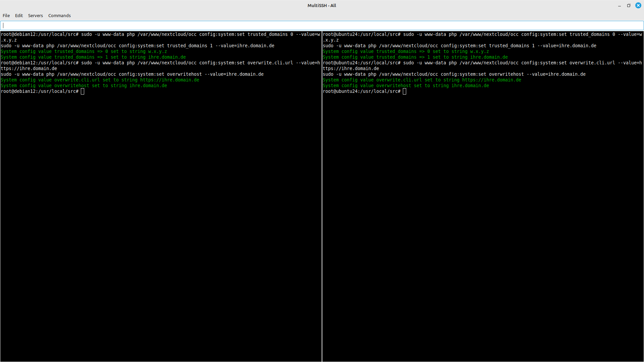Click debian12 'overwritehost set to string ihre.domain.de' line
This screenshot has width=644, height=362.
coord(84,85)
